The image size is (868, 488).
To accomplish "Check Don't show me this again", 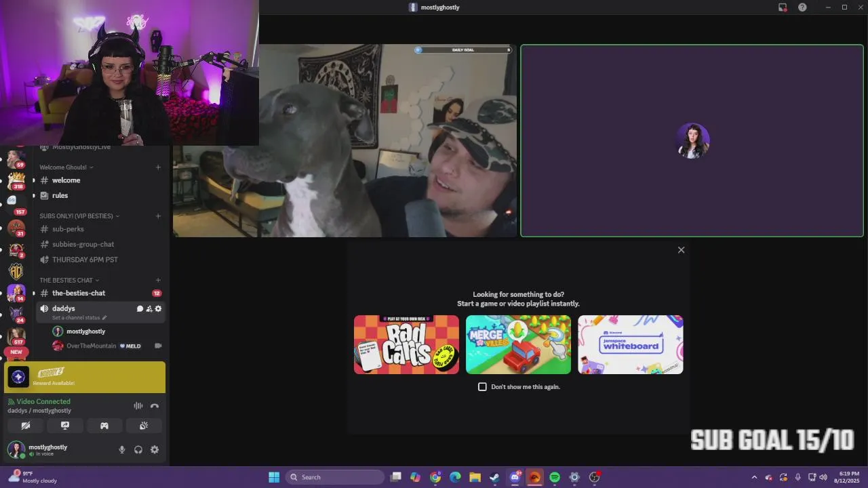I will pyautogui.click(x=482, y=387).
